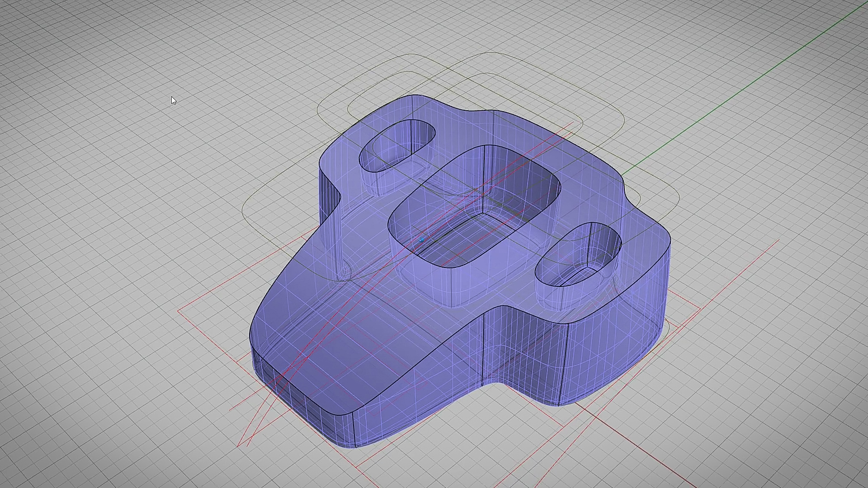The width and height of the screenshot is (868, 488).
Task: Click the red rectangle's left corner on grid
Action: tap(179, 311)
